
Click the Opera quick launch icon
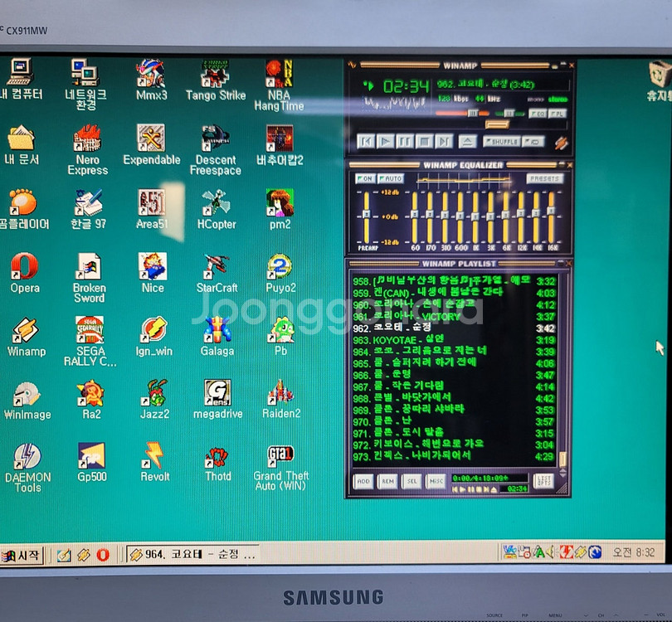(103, 555)
